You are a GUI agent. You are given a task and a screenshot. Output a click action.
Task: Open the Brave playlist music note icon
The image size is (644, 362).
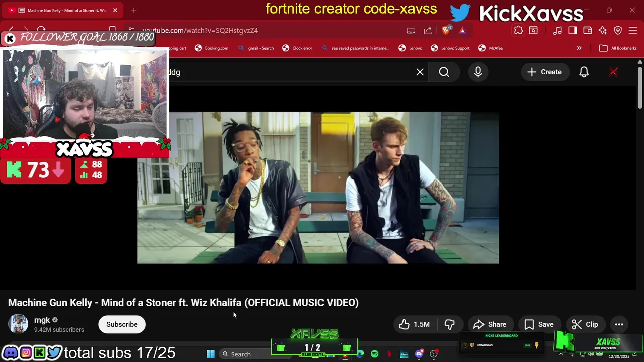coord(557,30)
